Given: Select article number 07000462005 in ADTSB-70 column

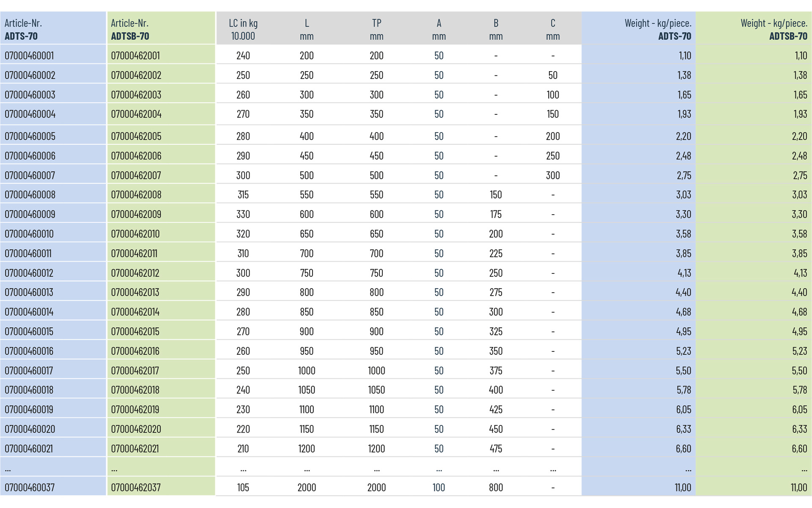Looking at the screenshot, I should (136, 136).
